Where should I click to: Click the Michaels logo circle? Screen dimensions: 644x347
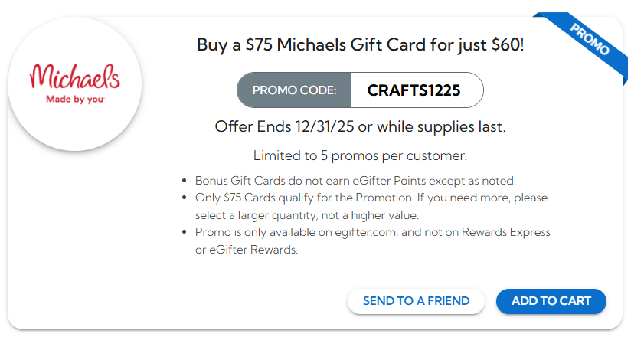coord(74,84)
